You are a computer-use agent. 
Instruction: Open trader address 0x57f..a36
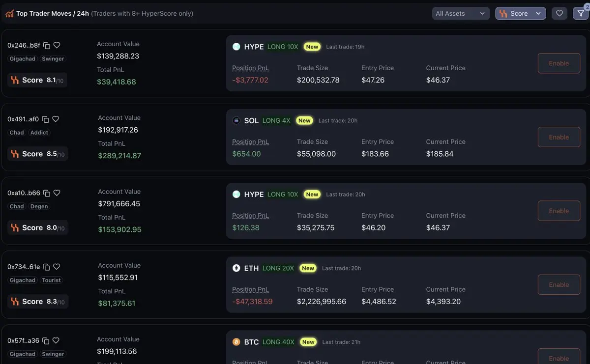point(23,340)
